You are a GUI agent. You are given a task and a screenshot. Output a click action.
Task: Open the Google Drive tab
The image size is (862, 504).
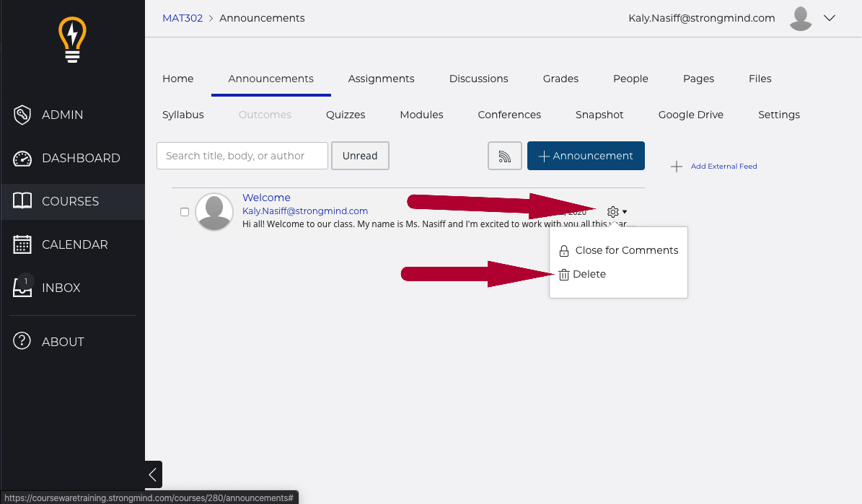pyautogui.click(x=691, y=115)
